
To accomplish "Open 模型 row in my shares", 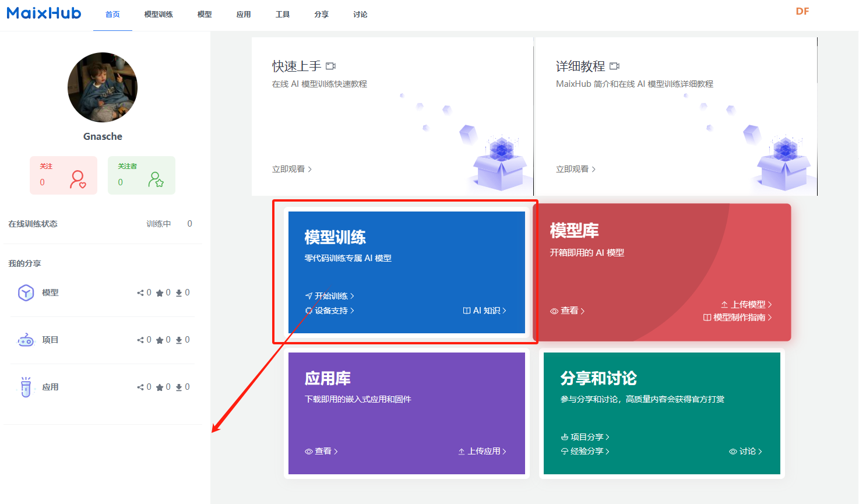I will 103,292.
